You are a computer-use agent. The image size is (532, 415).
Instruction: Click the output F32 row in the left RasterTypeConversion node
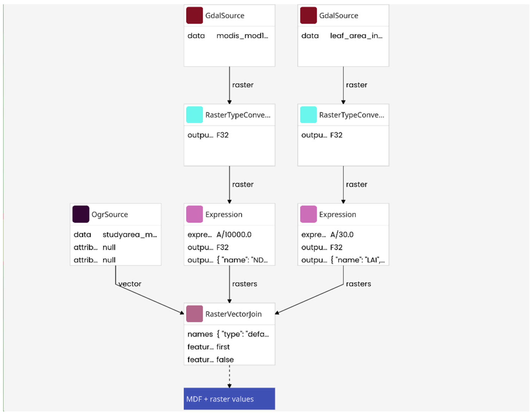[208, 135]
